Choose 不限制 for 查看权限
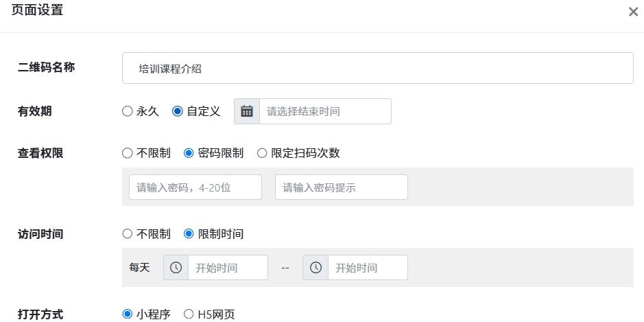644x322 pixels. pyautogui.click(x=128, y=153)
